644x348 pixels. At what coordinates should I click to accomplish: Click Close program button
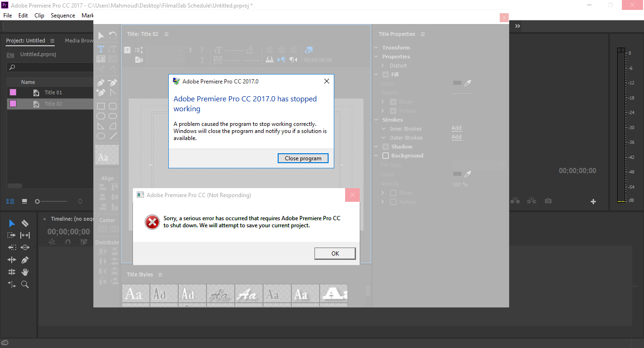[303, 158]
